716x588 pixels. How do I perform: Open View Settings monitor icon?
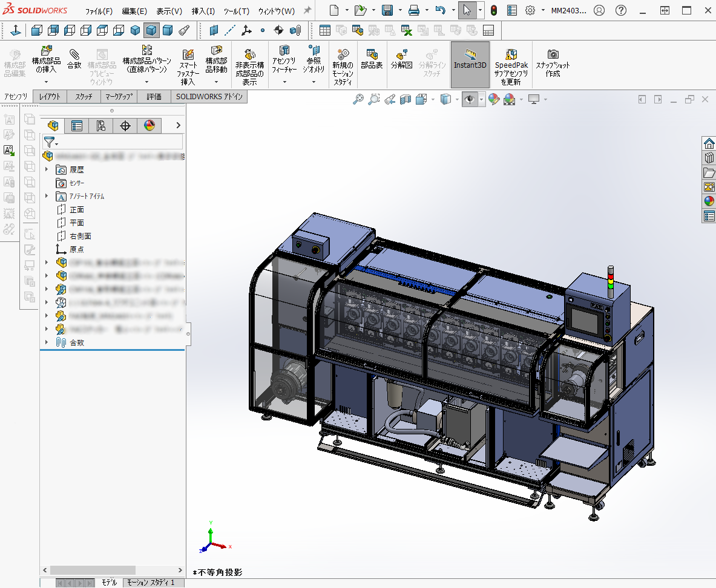click(x=533, y=99)
